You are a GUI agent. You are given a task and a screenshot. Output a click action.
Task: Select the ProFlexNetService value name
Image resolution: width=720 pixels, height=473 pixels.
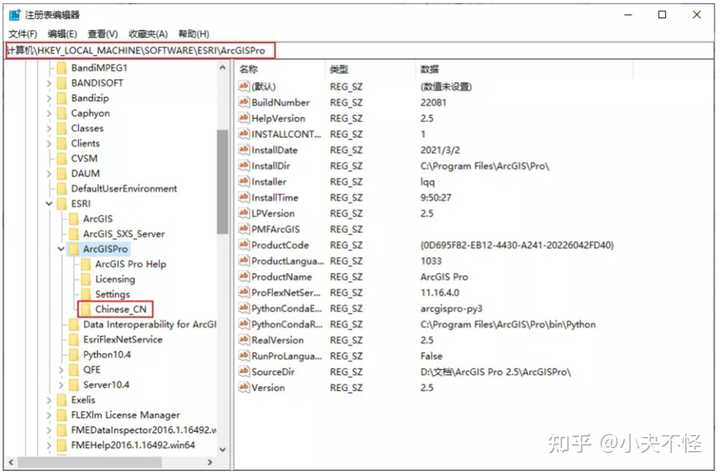286,293
